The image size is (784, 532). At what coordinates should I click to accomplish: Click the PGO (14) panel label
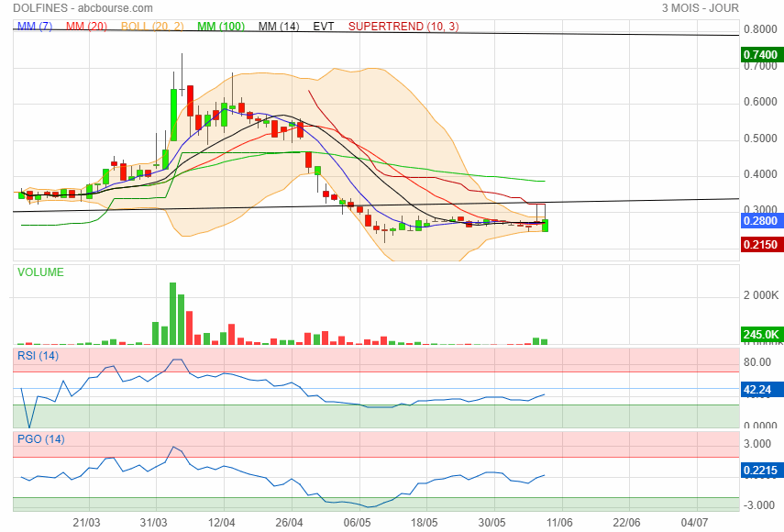click(41, 439)
